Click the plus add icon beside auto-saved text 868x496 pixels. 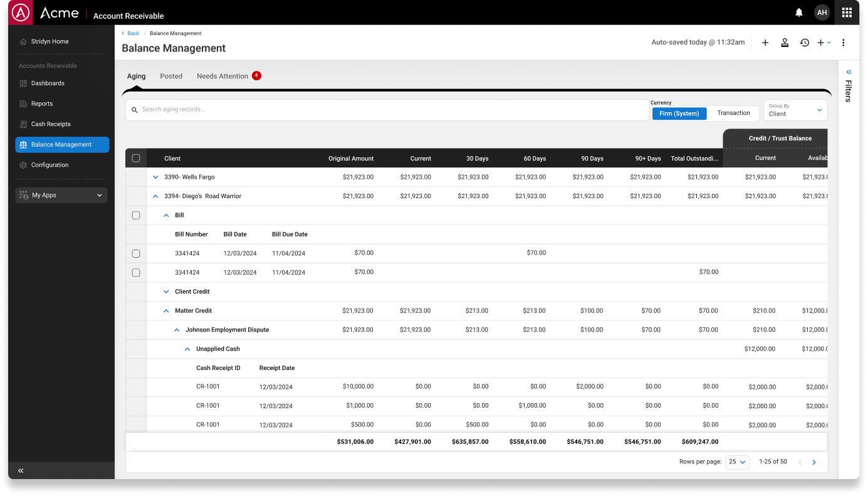pyautogui.click(x=765, y=43)
